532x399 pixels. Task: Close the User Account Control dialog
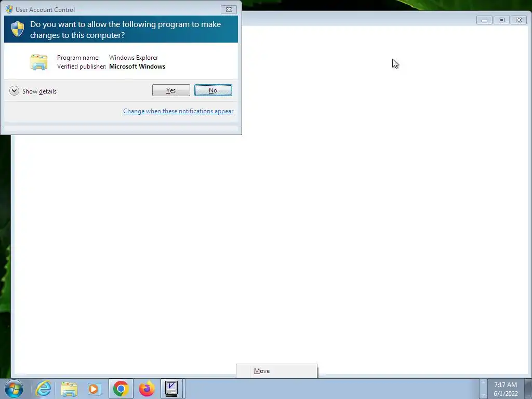(x=229, y=9)
